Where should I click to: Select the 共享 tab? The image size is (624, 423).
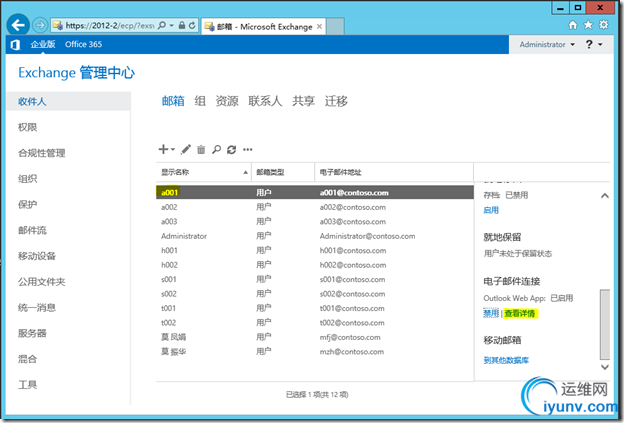click(303, 101)
